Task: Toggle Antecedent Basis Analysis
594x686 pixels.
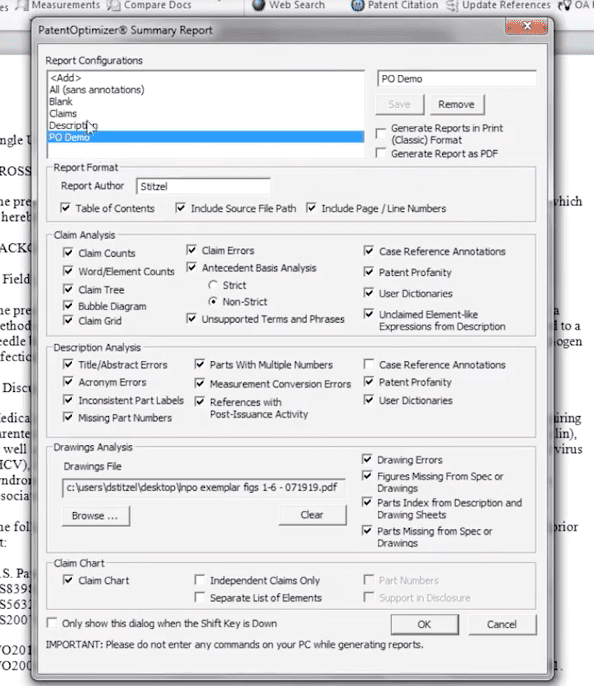Action: point(191,267)
